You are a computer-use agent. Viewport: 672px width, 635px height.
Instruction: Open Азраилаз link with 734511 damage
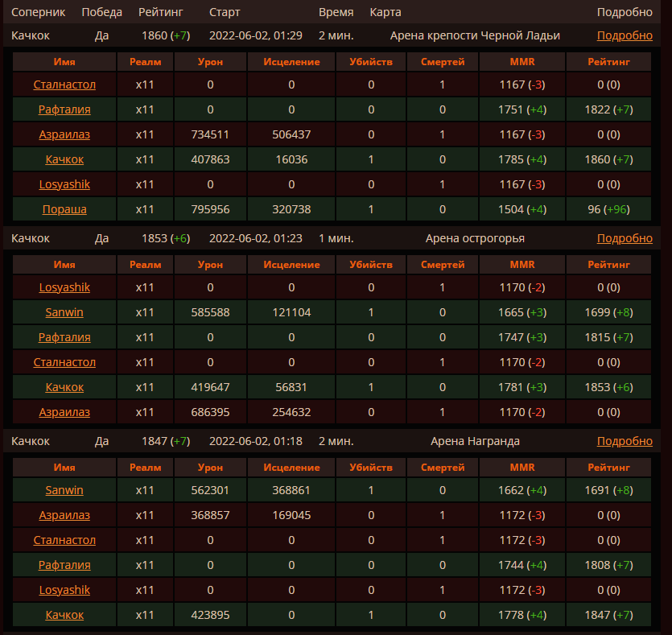64,134
